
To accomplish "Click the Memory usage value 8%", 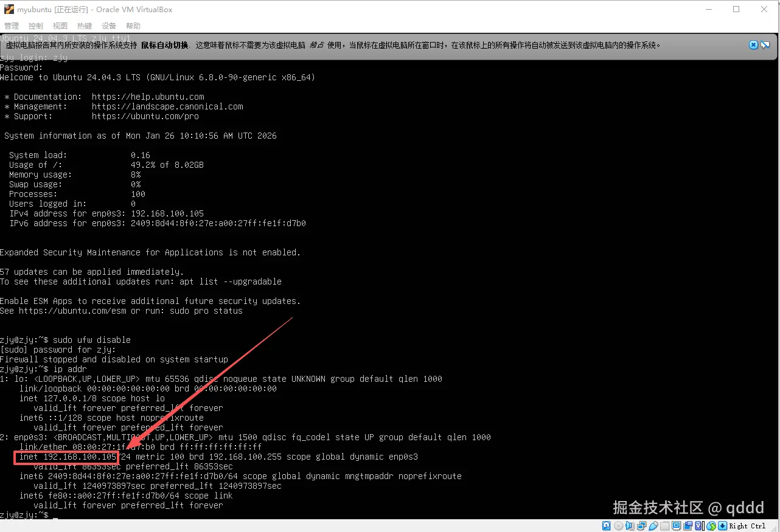I will click(x=136, y=174).
